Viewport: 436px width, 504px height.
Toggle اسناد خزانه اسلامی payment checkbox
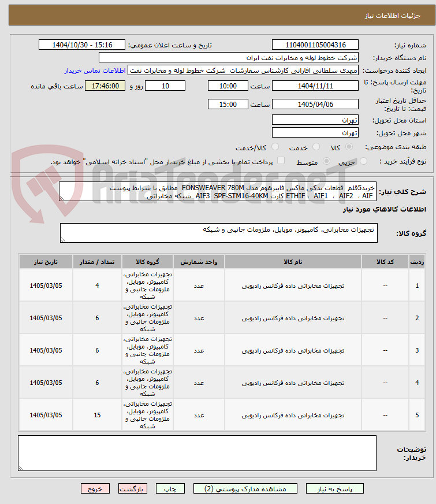281,161
